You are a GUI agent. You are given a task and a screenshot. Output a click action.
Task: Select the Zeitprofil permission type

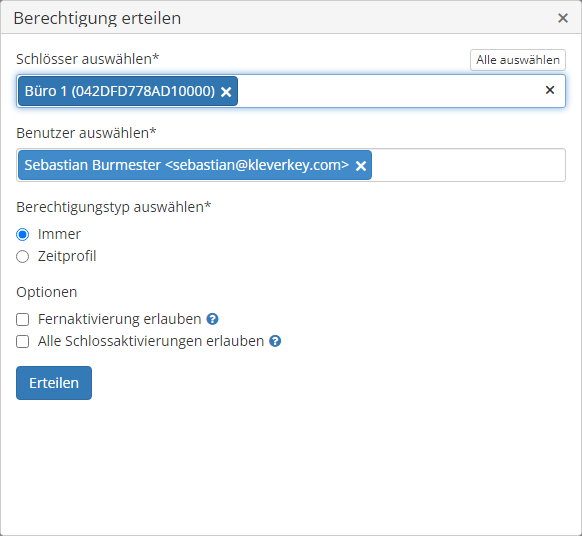pos(23,256)
